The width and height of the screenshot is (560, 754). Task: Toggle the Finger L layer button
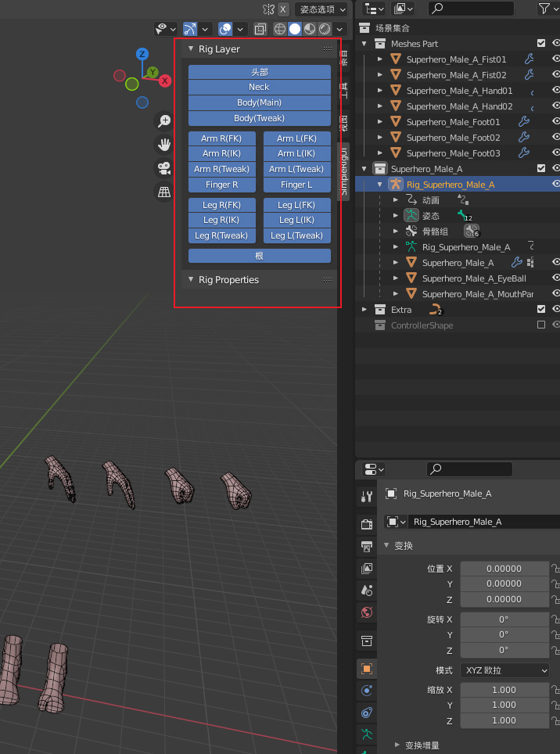click(x=297, y=185)
